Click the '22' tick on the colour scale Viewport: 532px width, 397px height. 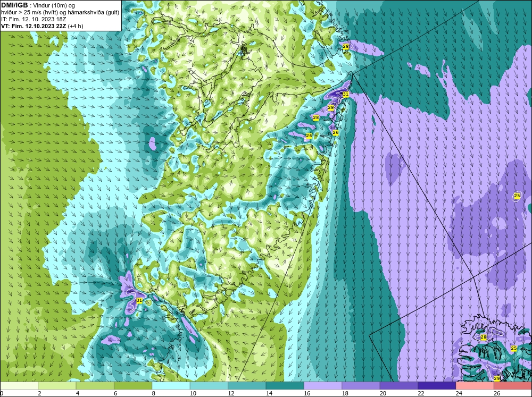click(x=421, y=394)
